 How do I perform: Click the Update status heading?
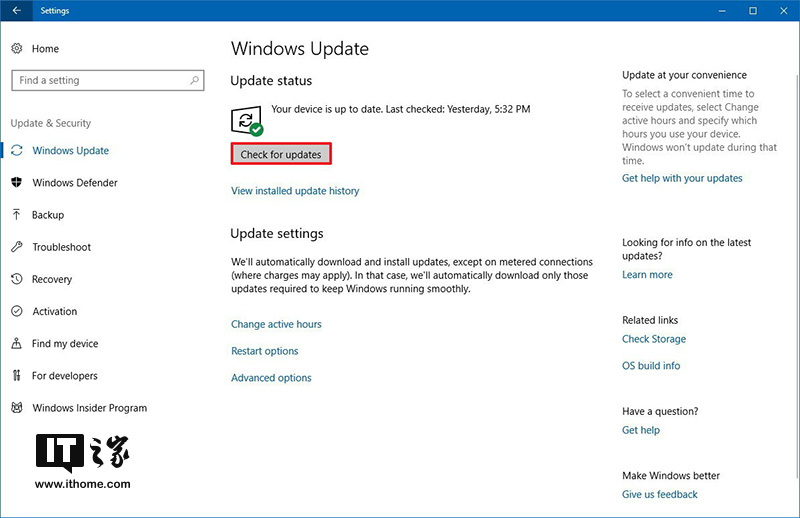coord(271,81)
